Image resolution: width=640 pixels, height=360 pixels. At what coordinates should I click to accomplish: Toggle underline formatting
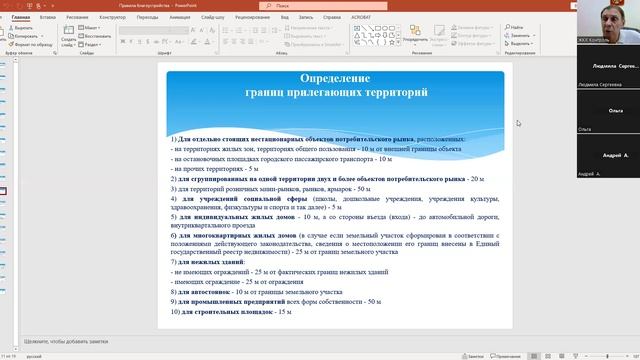pos(140,42)
